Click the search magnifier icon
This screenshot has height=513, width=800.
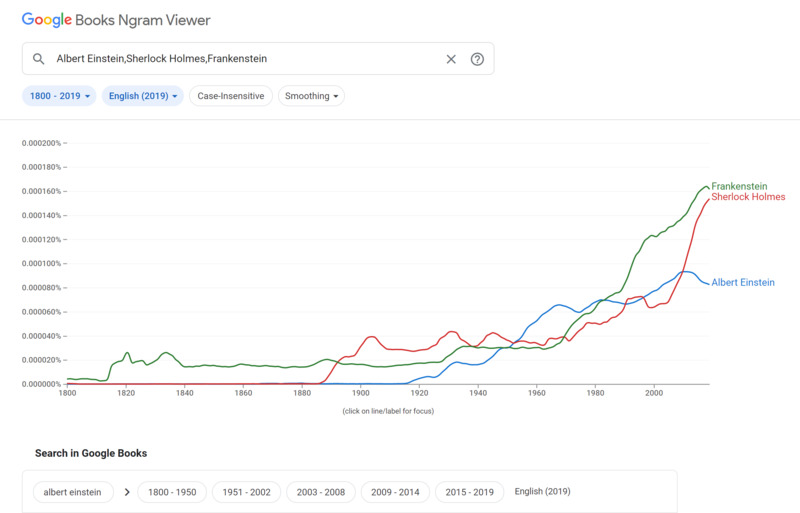[39, 59]
